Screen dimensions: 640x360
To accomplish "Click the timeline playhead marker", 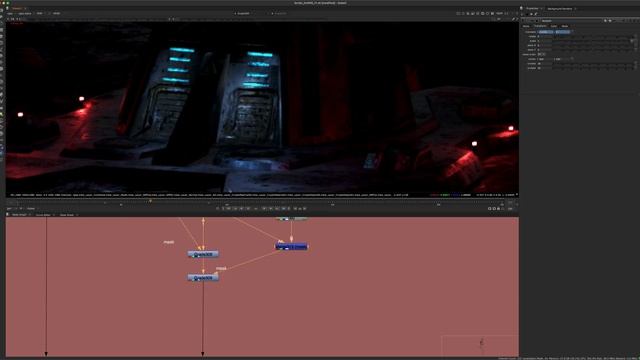I will [150, 201].
